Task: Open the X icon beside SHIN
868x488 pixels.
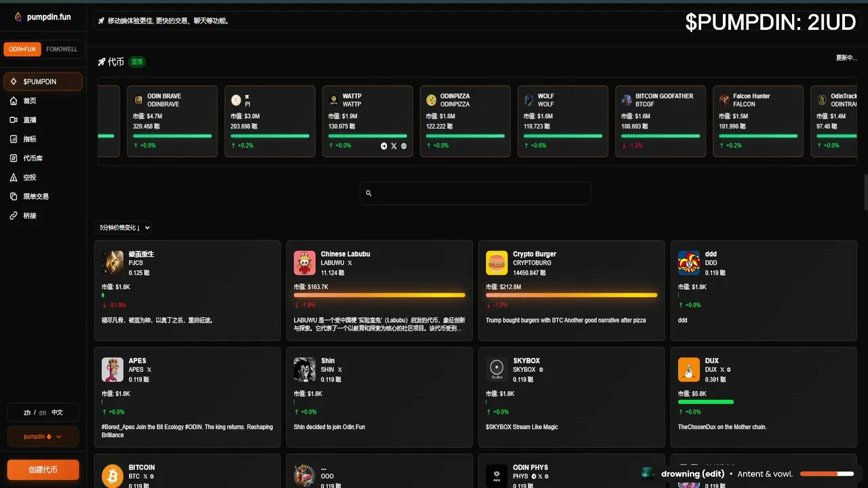Action: [340, 369]
